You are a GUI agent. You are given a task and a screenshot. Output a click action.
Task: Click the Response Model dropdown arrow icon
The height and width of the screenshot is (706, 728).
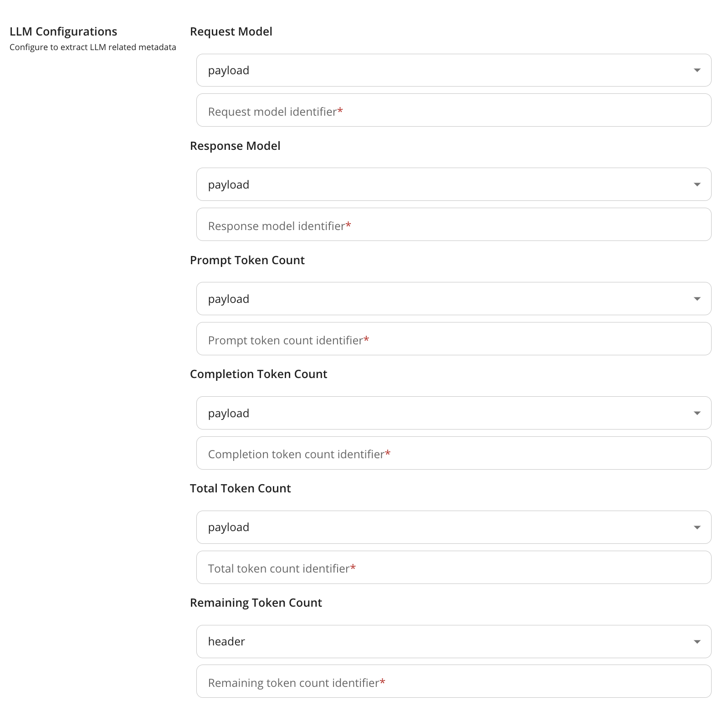pos(697,184)
